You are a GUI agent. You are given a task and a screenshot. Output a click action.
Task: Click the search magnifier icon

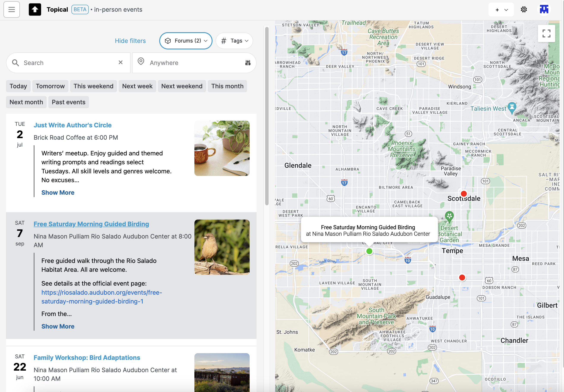16,63
